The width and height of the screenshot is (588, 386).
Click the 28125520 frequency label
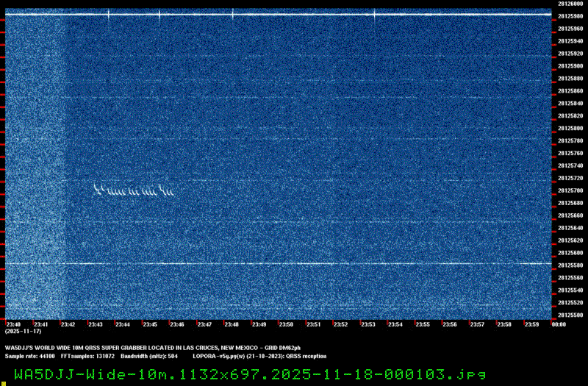coord(570,302)
